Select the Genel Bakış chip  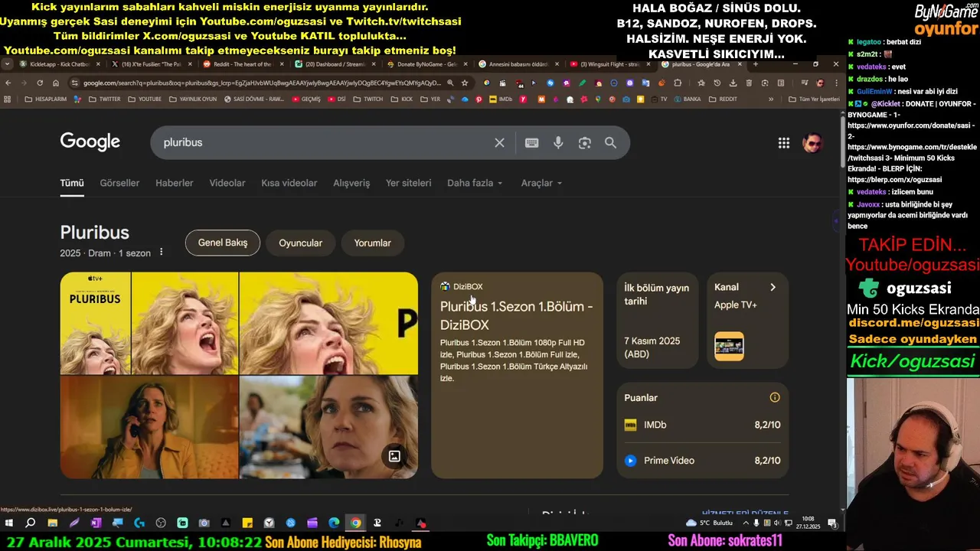tap(223, 243)
